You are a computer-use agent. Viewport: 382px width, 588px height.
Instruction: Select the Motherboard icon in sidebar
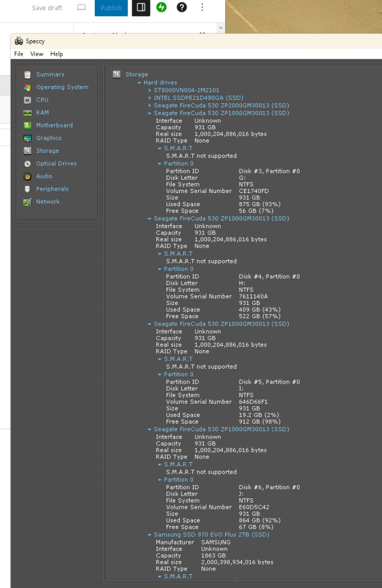28,126
